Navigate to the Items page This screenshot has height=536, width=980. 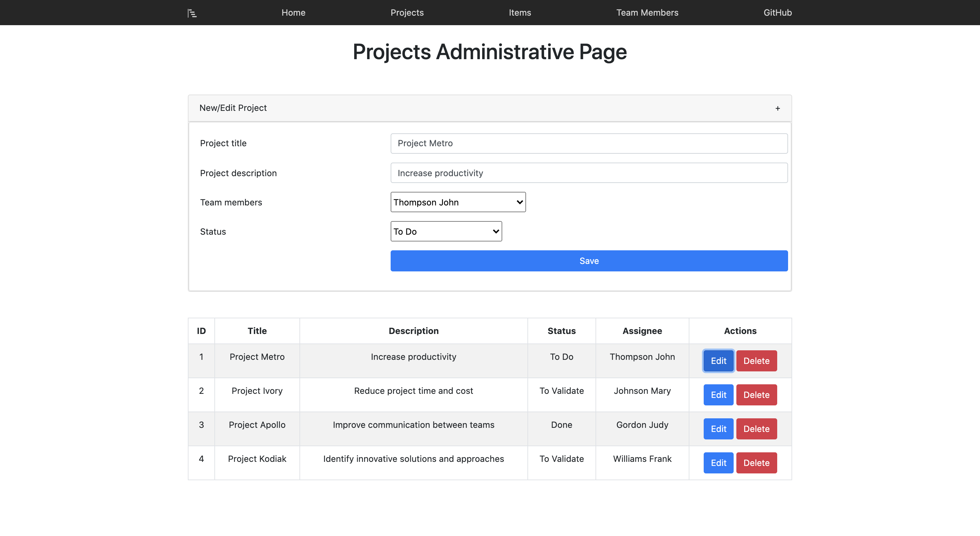519,13
